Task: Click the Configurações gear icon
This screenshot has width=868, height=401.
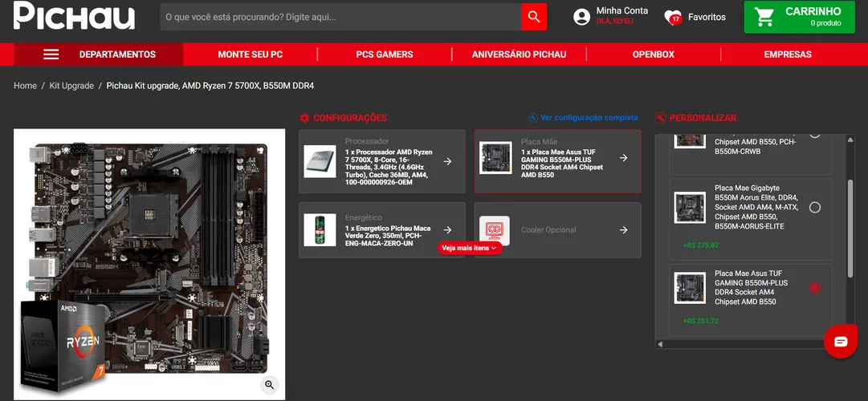Action: tap(304, 118)
